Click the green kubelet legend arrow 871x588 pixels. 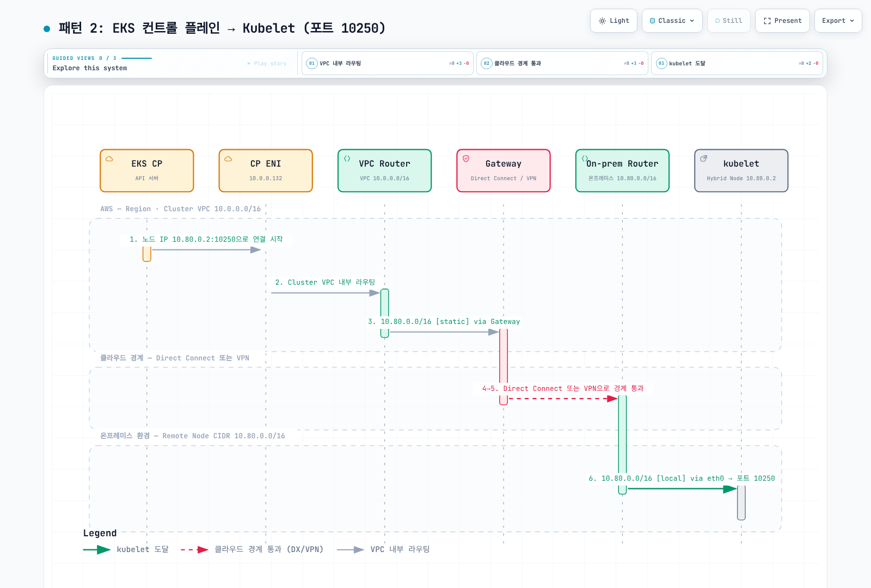click(x=97, y=550)
